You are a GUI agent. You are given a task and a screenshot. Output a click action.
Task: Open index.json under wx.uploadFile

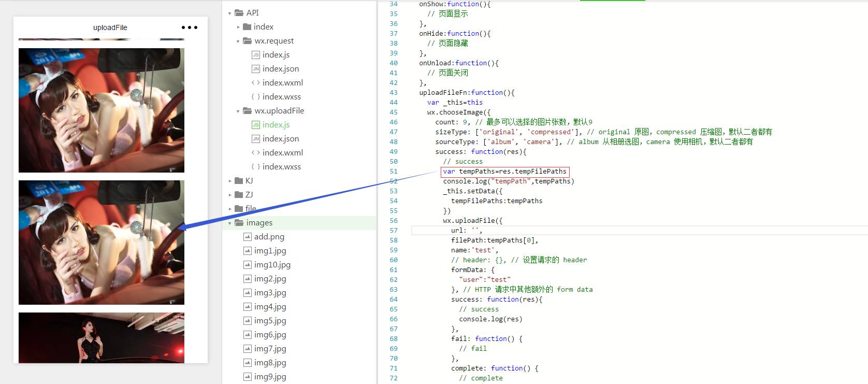[281, 138]
